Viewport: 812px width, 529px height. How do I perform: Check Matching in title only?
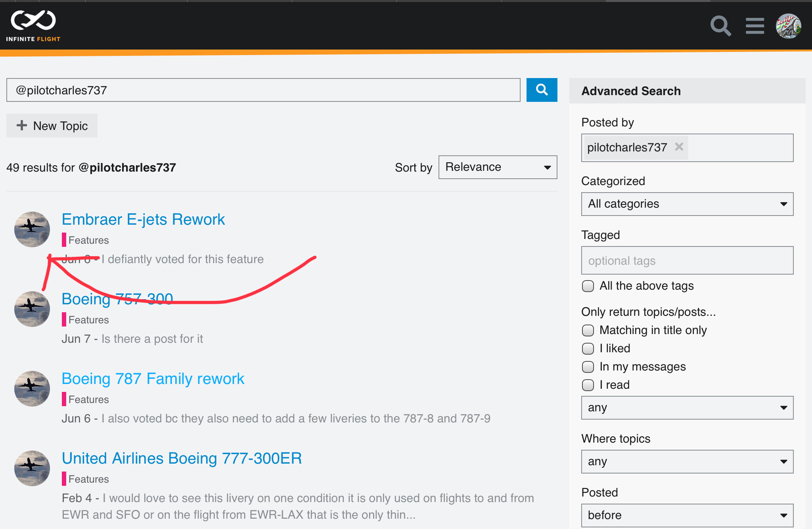[588, 330]
